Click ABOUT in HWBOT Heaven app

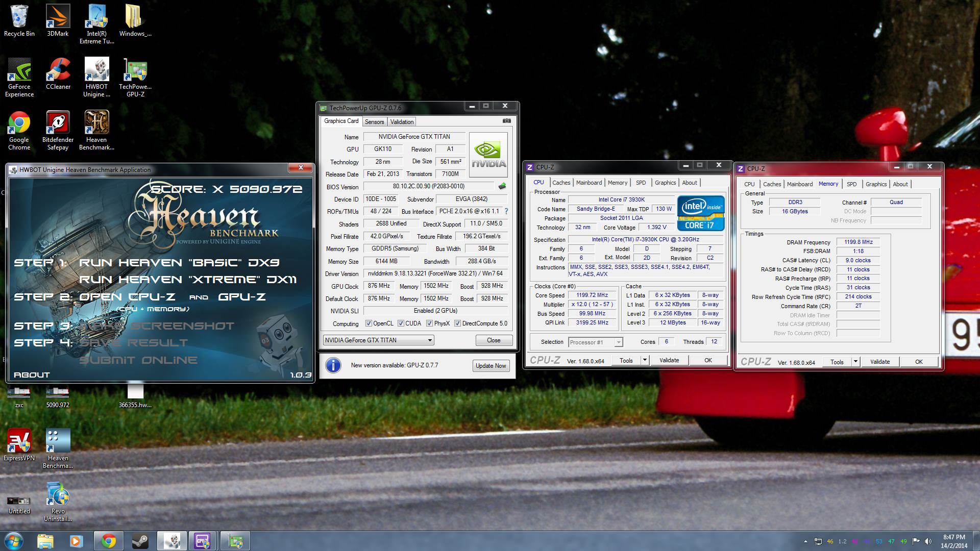click(32, 375)
